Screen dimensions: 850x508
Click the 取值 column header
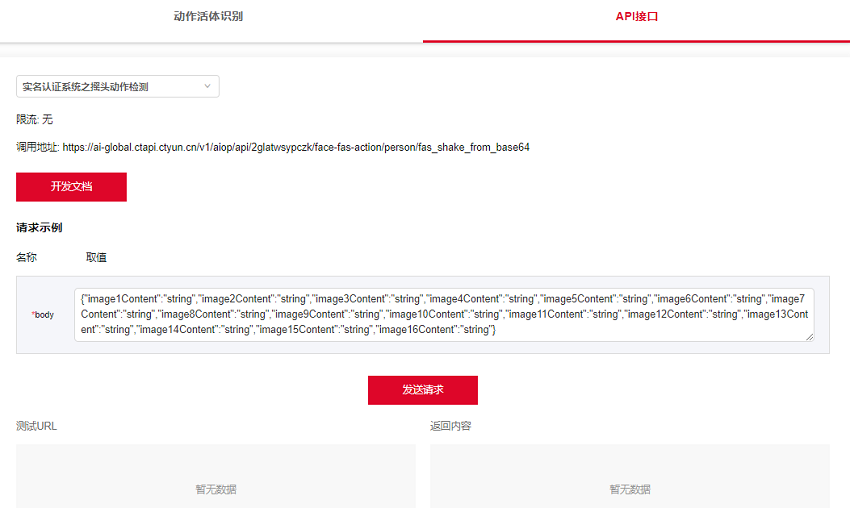[x=96, y=258]
